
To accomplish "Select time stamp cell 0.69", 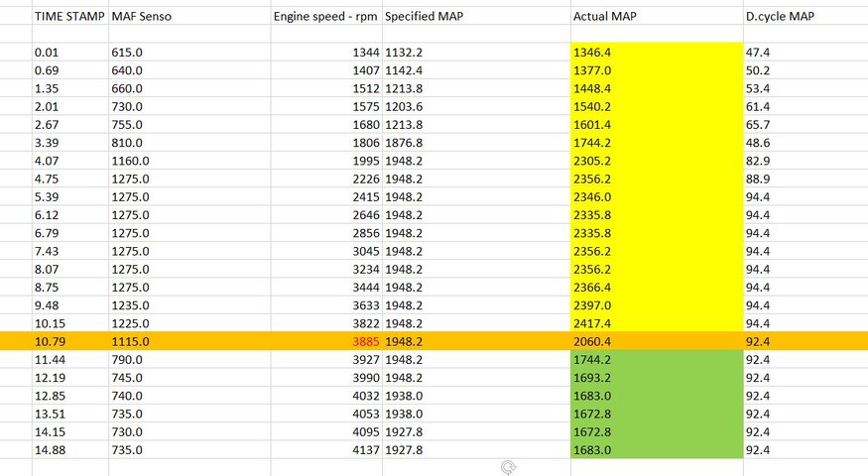I will [69, 70].
